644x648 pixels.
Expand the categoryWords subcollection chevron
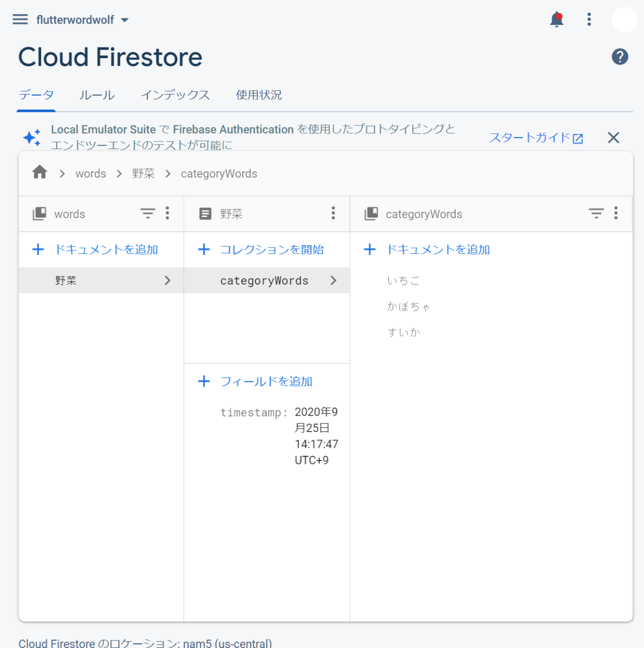point(333,280)
